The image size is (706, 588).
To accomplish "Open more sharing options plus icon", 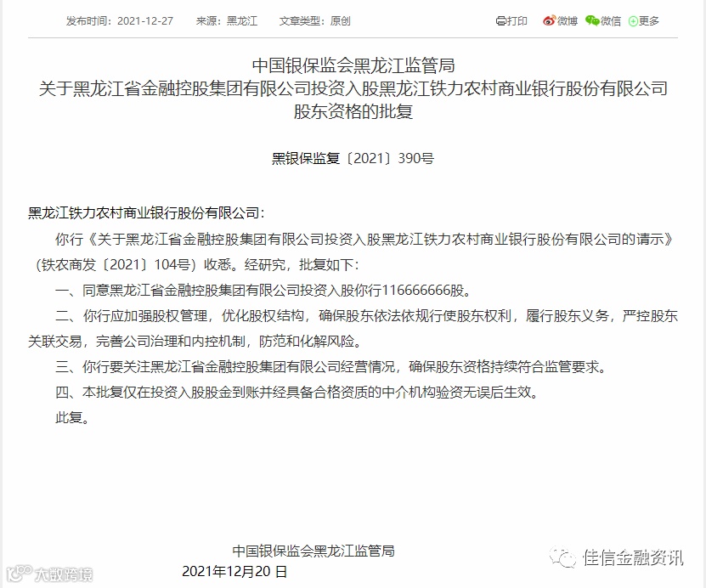I will click(x=633, y=21).
